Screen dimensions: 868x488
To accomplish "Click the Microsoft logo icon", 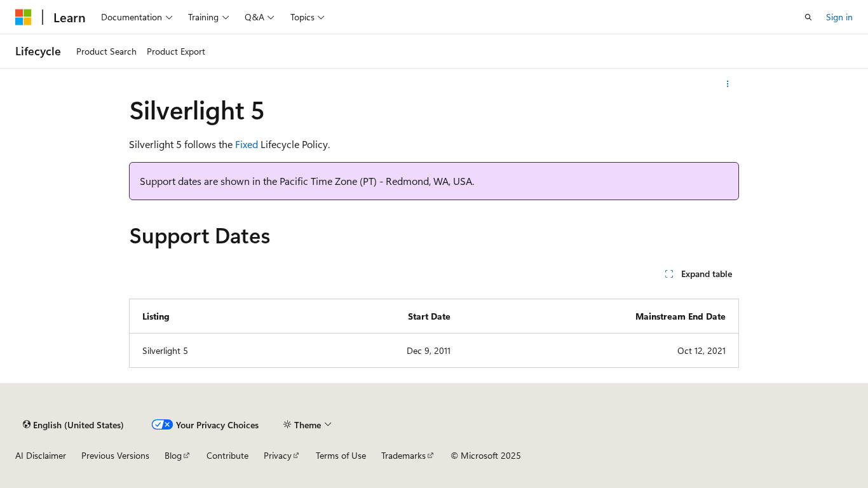I will 24,17.
